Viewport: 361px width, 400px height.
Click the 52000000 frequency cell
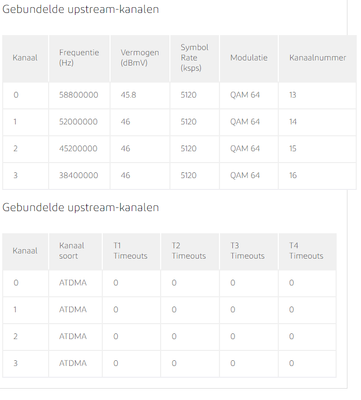[x=79, y=122]
